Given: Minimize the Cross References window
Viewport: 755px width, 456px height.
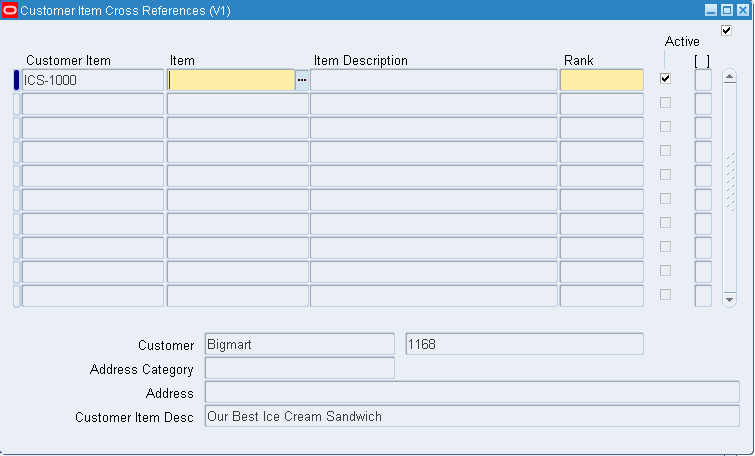Looking at the screenshot, I should [x=711, y=10].
